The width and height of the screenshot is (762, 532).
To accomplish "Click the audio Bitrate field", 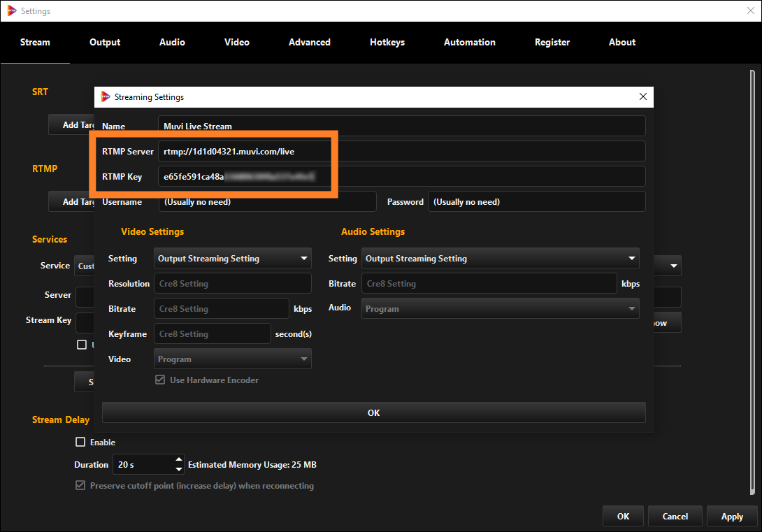I will coord(489,284).
